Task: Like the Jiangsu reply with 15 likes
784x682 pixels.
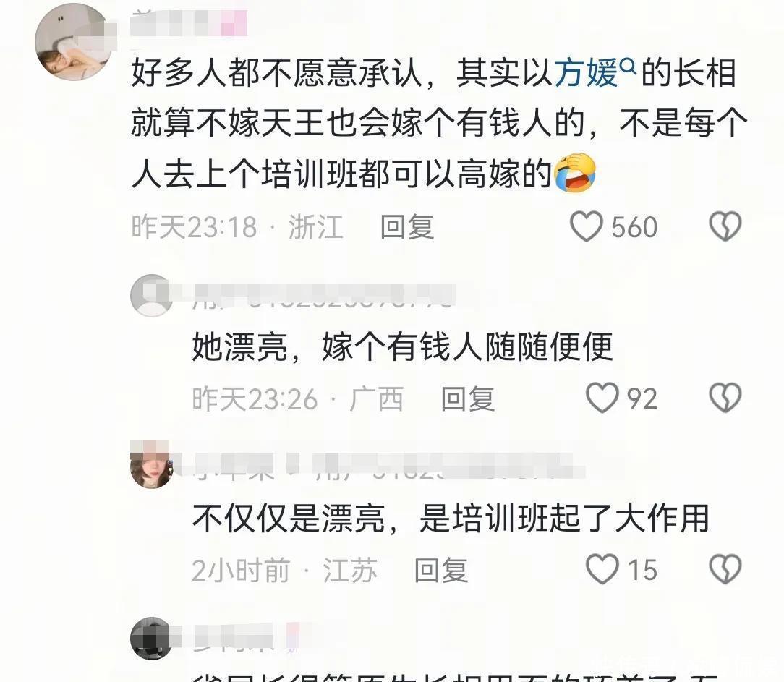Action: (x=602, y=569)
